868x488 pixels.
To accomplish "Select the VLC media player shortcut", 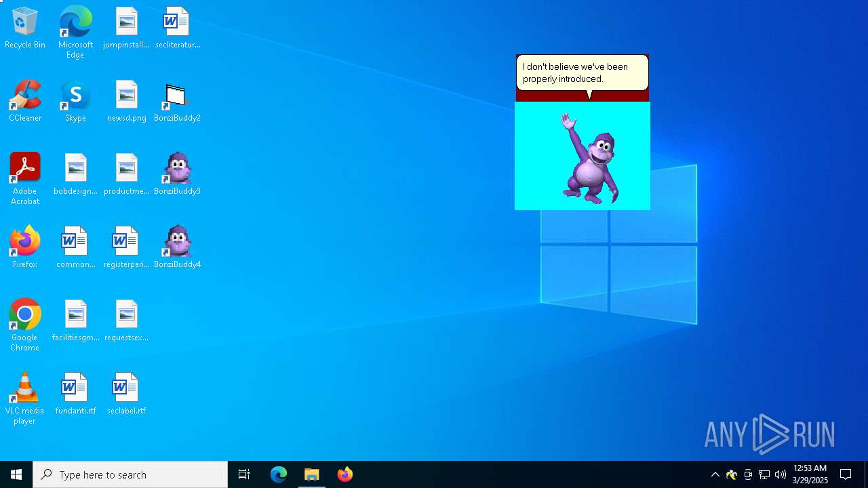I will point(25,399).
